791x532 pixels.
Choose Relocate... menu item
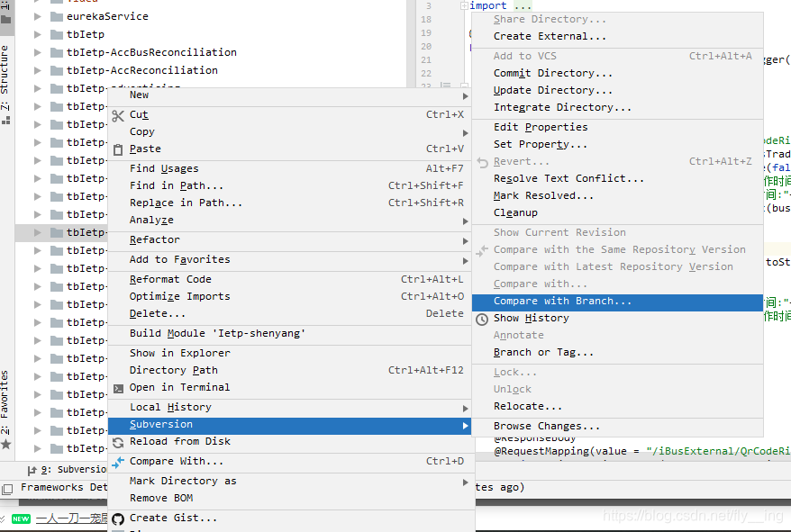coord(617,407)
